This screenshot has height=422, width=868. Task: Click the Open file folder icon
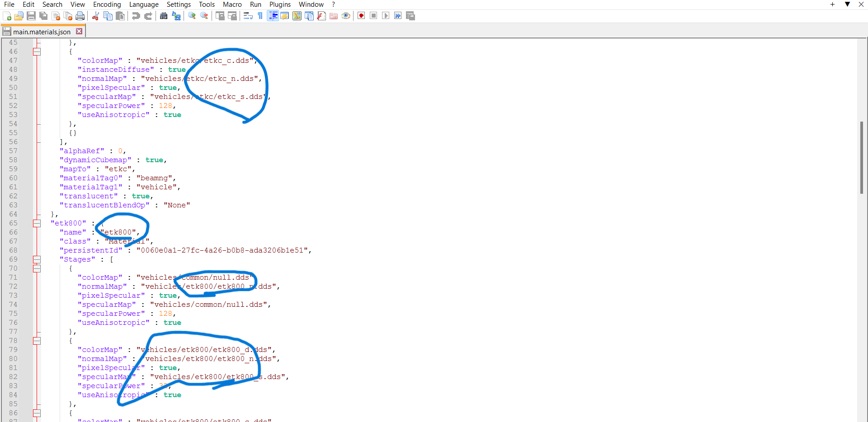click(19, 16)
